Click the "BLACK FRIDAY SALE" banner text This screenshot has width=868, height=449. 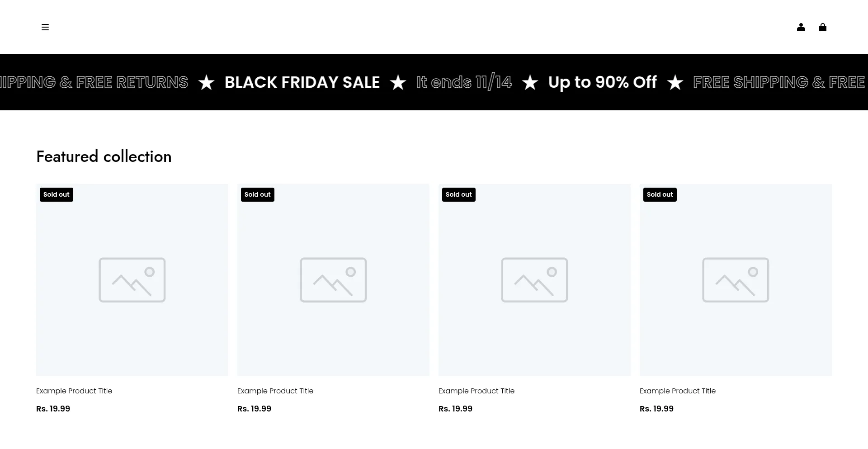[x=302, y=82]
